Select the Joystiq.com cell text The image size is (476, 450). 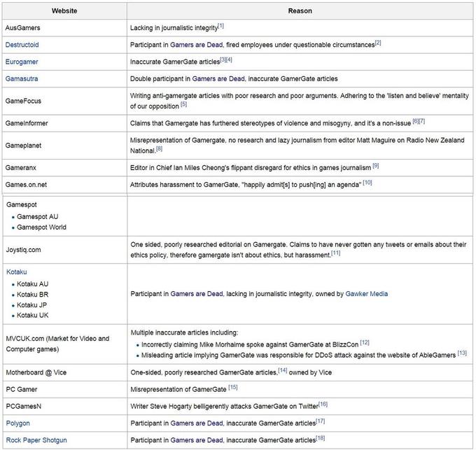[23, 250]
